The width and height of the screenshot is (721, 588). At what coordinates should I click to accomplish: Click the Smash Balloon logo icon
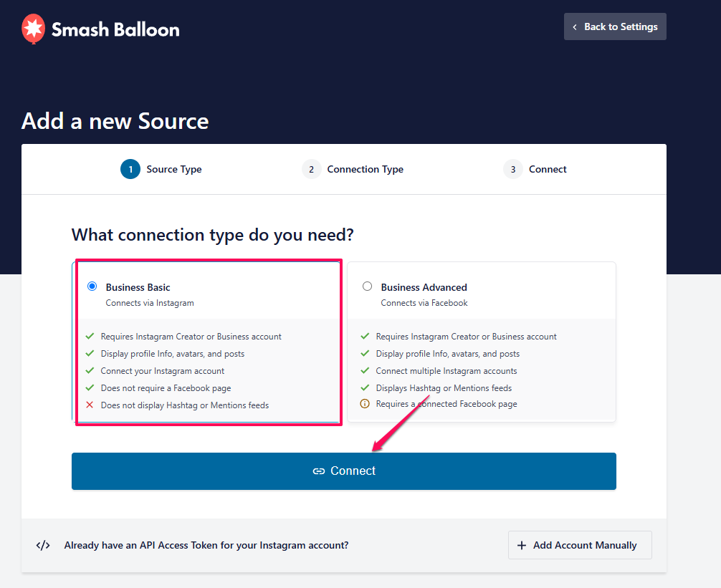click(34, 29)
